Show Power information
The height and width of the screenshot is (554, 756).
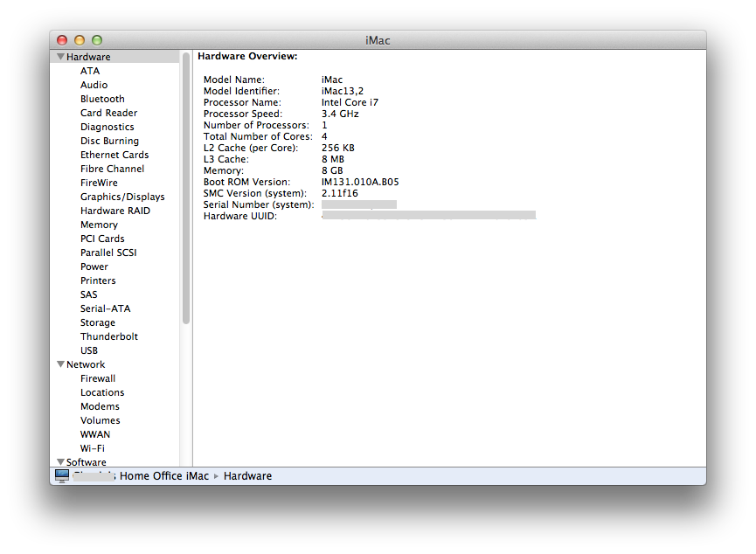[94, 267]
